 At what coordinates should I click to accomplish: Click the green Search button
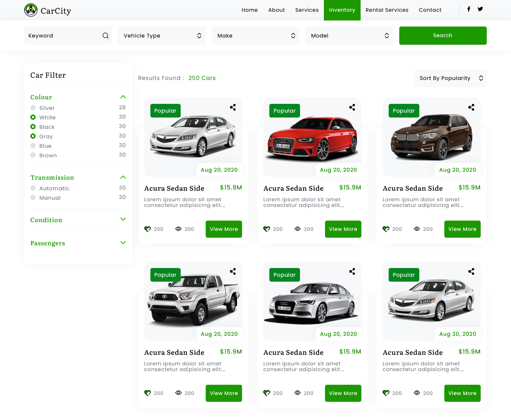point(443,36)
